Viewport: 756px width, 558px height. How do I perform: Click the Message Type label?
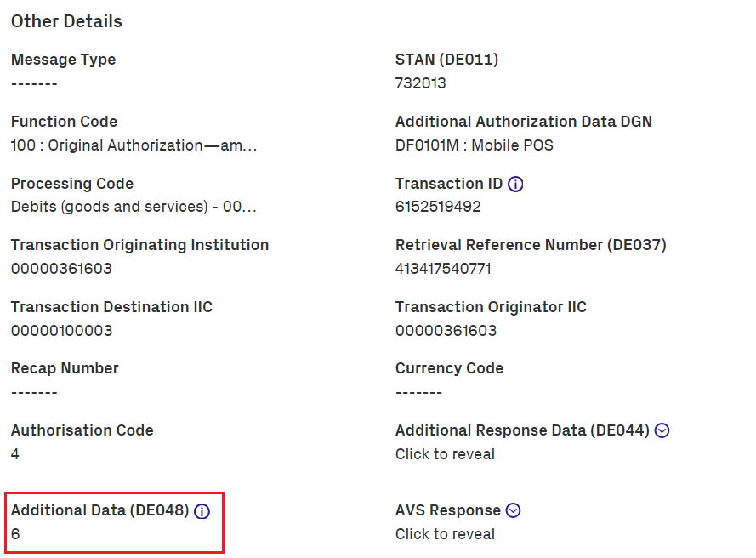pyautogui.click(x=63, y=60)
